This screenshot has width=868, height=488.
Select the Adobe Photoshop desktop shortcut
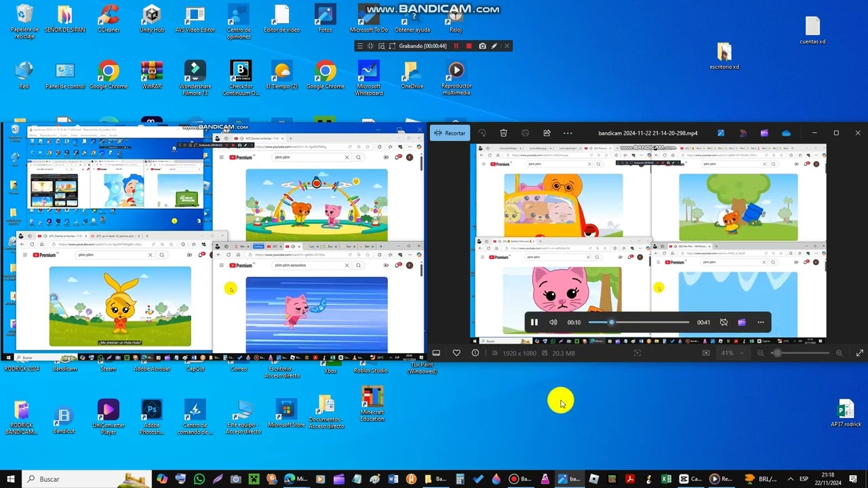pos(152,417)
